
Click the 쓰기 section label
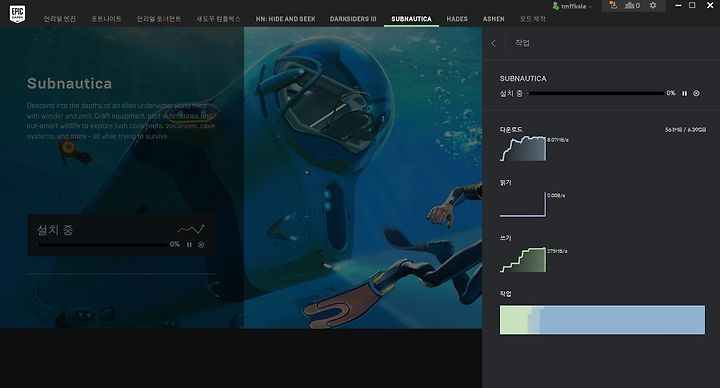506,238
